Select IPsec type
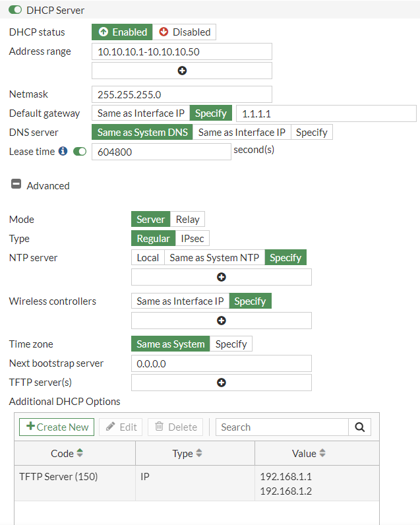 [193, 239]
